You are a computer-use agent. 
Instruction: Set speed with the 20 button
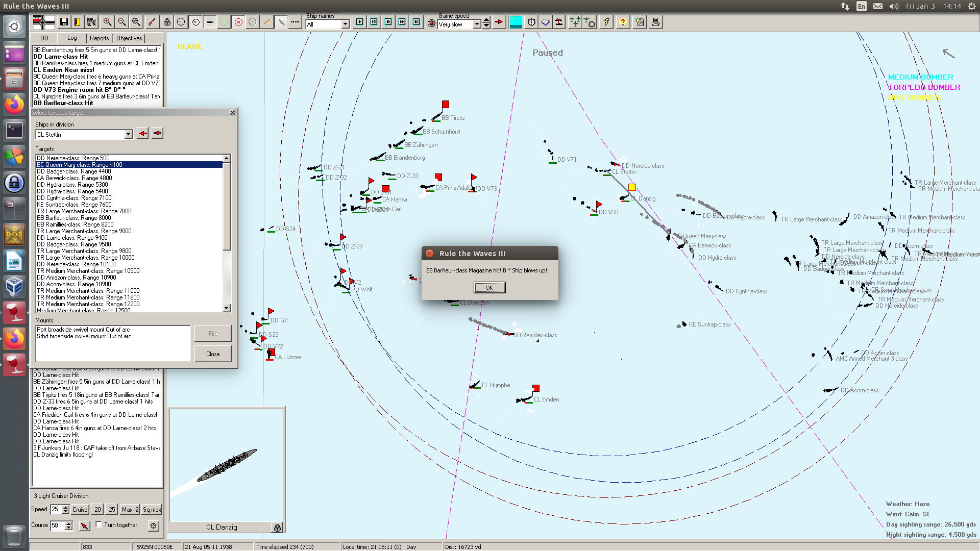pyautogui.click(x=97, y=509)
